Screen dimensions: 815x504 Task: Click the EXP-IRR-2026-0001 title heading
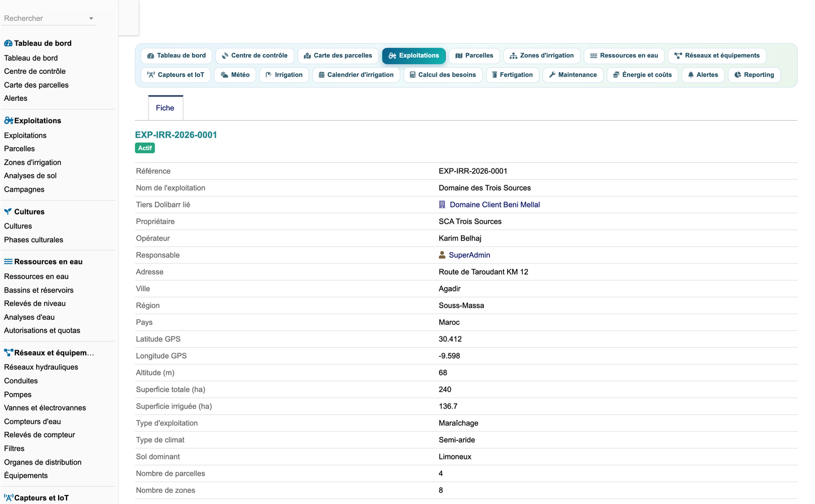176,135
